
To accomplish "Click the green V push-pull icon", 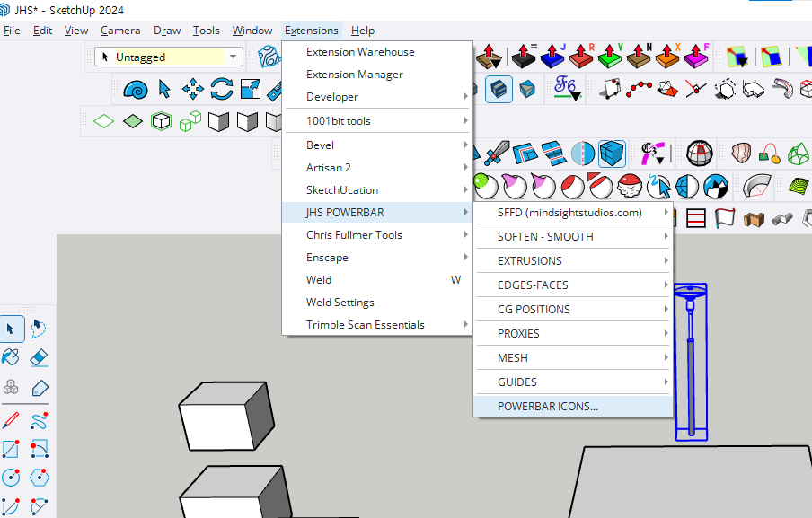I will pyautogui.click(x=610, y=57).
